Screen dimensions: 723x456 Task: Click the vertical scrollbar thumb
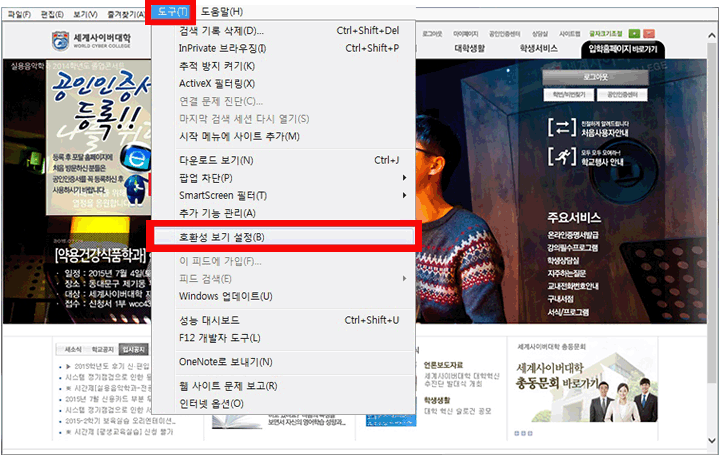(711, 212)
